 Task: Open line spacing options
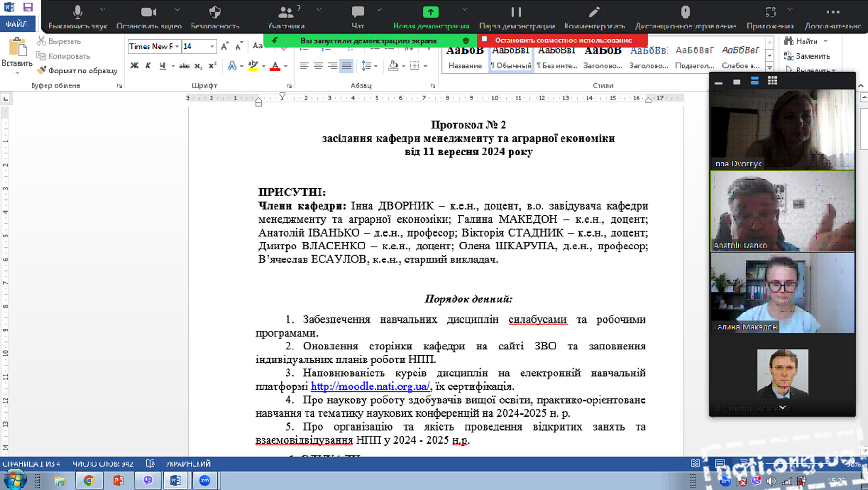coord(369,66)
